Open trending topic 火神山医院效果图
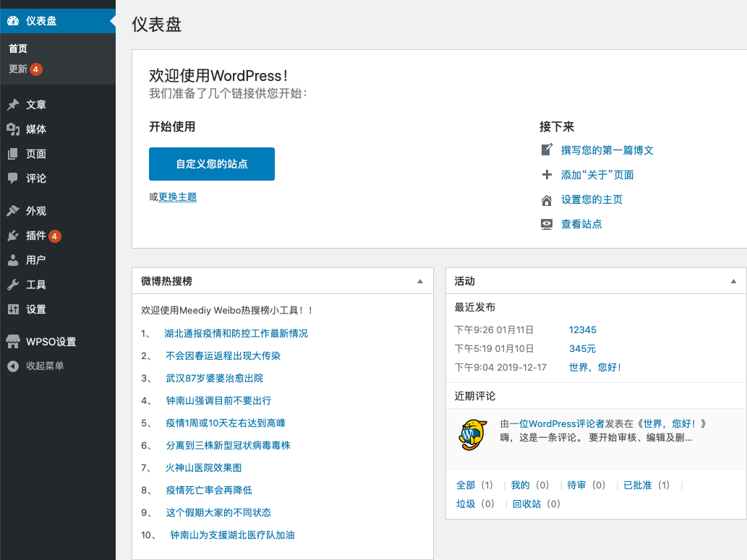747x560 pixels. [203, 468]
